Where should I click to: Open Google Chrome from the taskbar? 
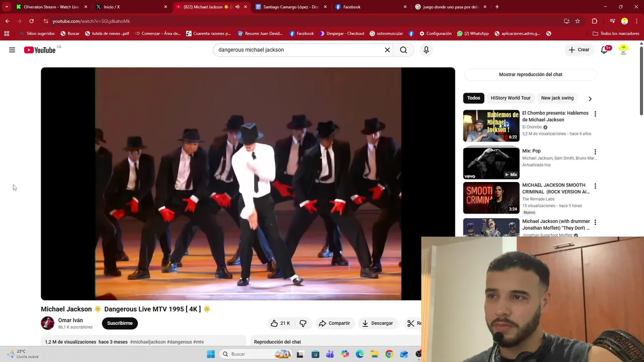tap(389, 354)
